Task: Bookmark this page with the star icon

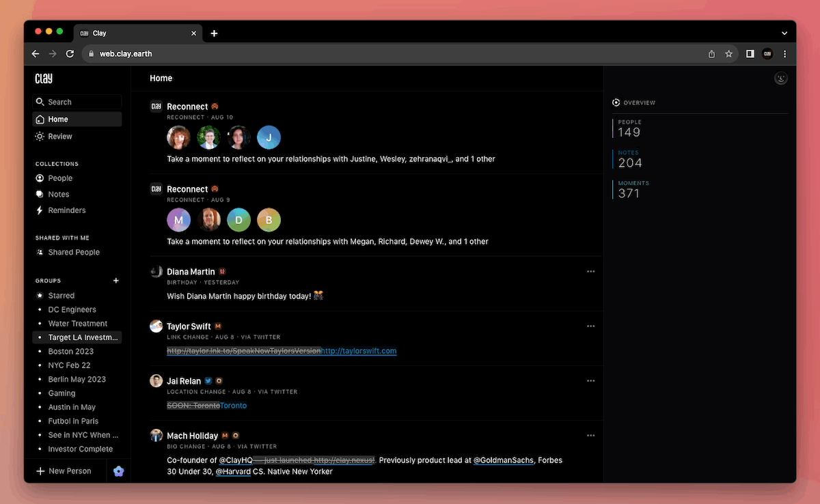Action: click(728, 53)
